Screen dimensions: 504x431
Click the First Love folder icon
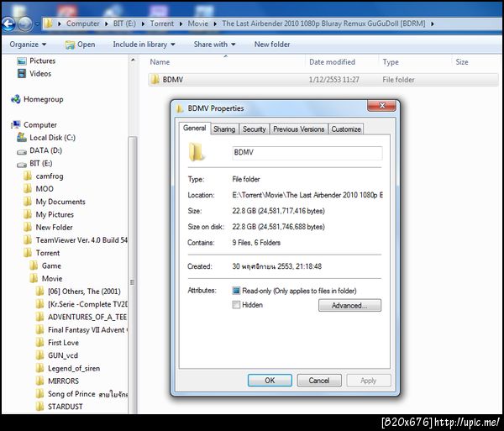pyautogui.click(x=39, y=343)
